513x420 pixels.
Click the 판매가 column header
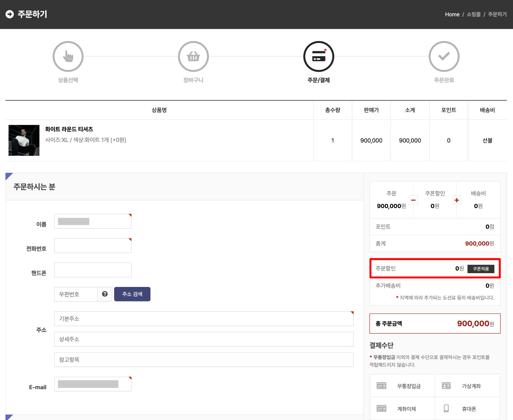pos(371,110)
